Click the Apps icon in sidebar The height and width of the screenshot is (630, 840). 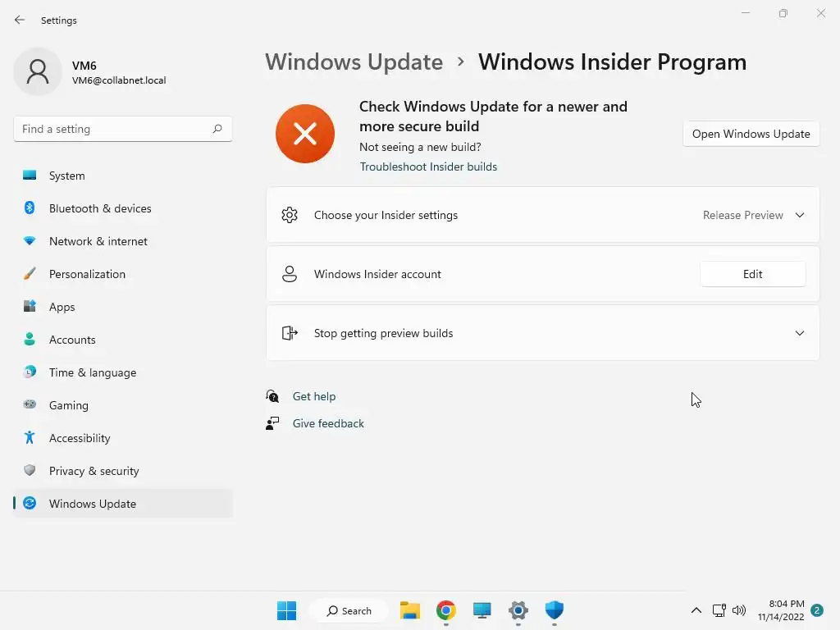pyautogui.click(x=30, y=307)
